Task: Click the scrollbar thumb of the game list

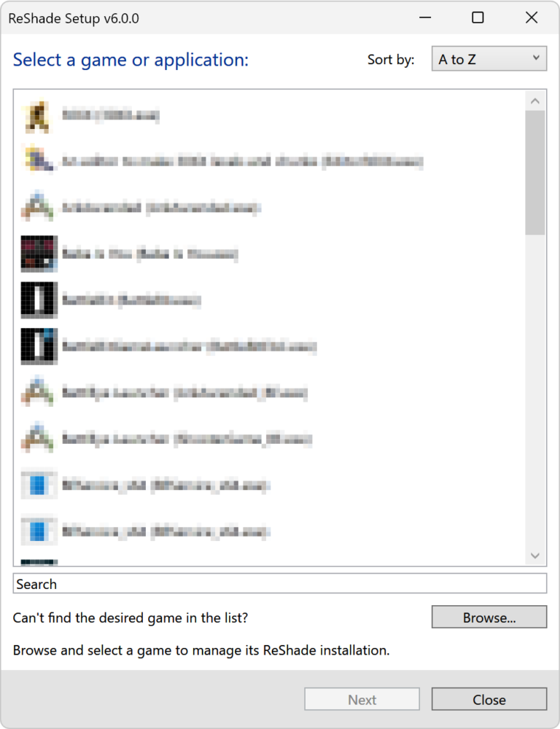Action: 535,173
